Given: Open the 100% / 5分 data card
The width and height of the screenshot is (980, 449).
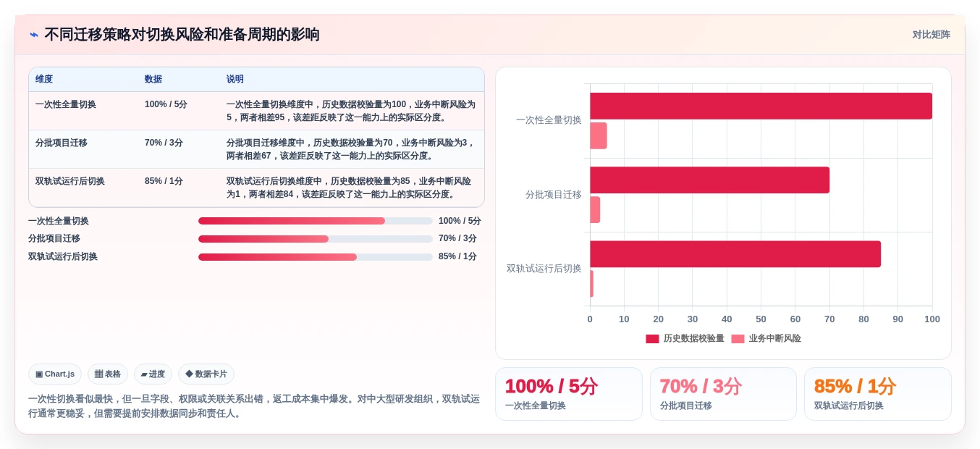Looking at the screenshot, I should pos(569,394).
